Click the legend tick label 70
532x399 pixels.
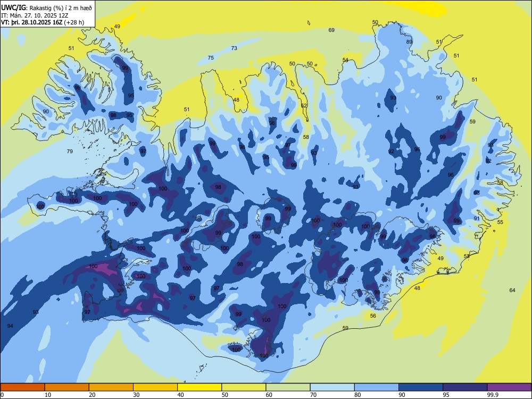tap(313, 395)
